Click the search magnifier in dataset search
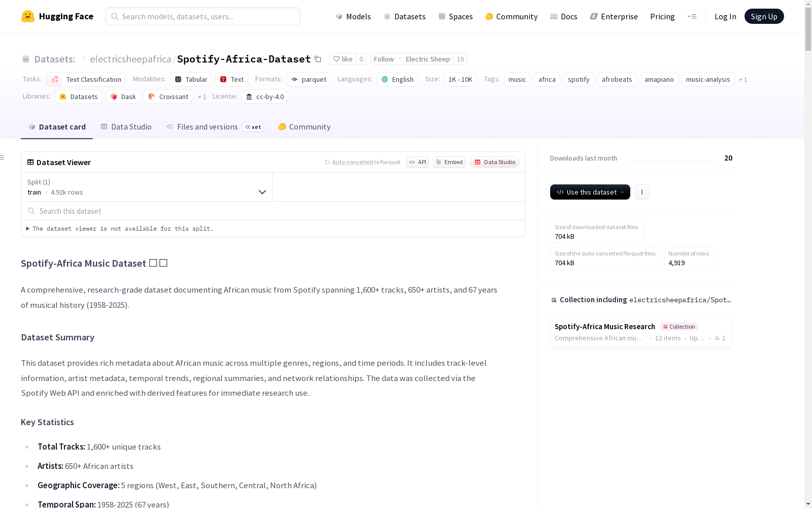Screen dimensions: 812x508 tap(31, 211)
